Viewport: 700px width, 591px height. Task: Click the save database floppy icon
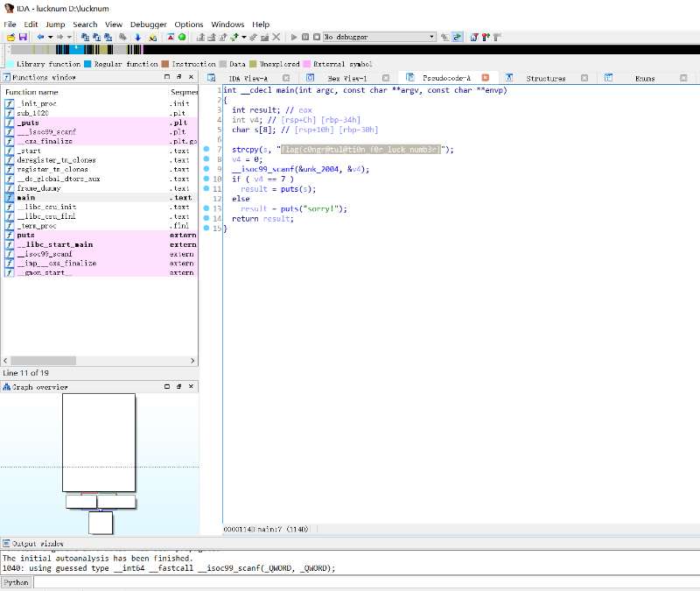[23, 38]
